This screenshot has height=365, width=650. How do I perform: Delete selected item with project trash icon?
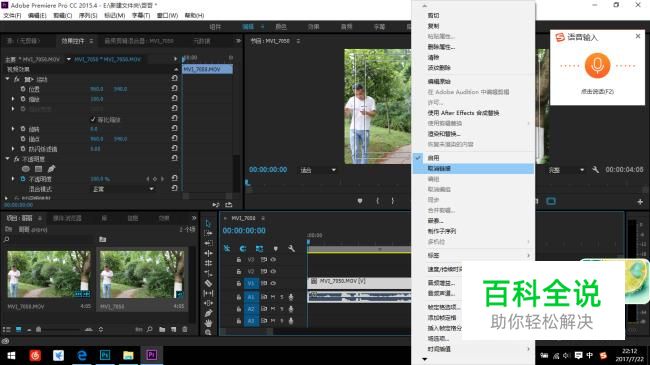pos(185,329)
